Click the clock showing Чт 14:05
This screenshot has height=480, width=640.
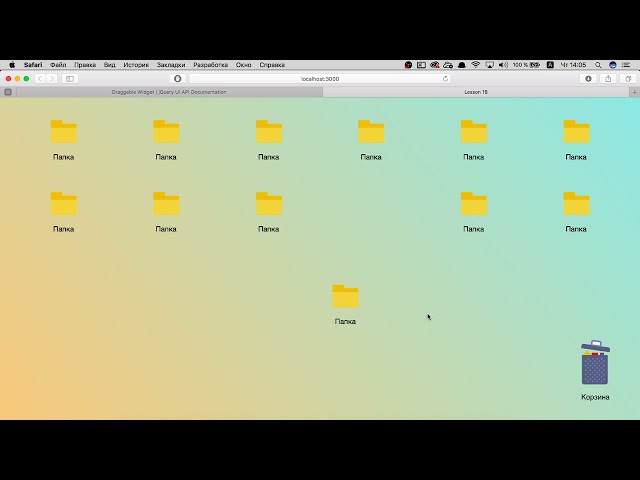[573, 65]
